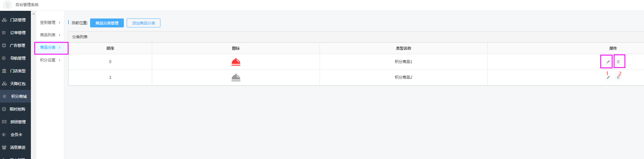This screenshot has width=644, height=159.
Task: Select 广告管理 sidebar entry
Action: point(15,45)
